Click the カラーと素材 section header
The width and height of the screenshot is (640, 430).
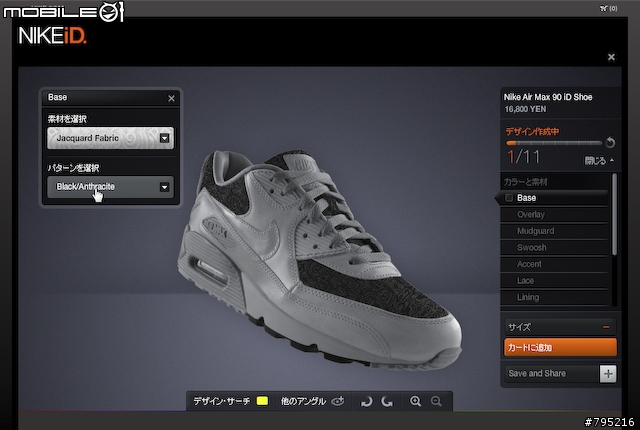pos(526,182)
